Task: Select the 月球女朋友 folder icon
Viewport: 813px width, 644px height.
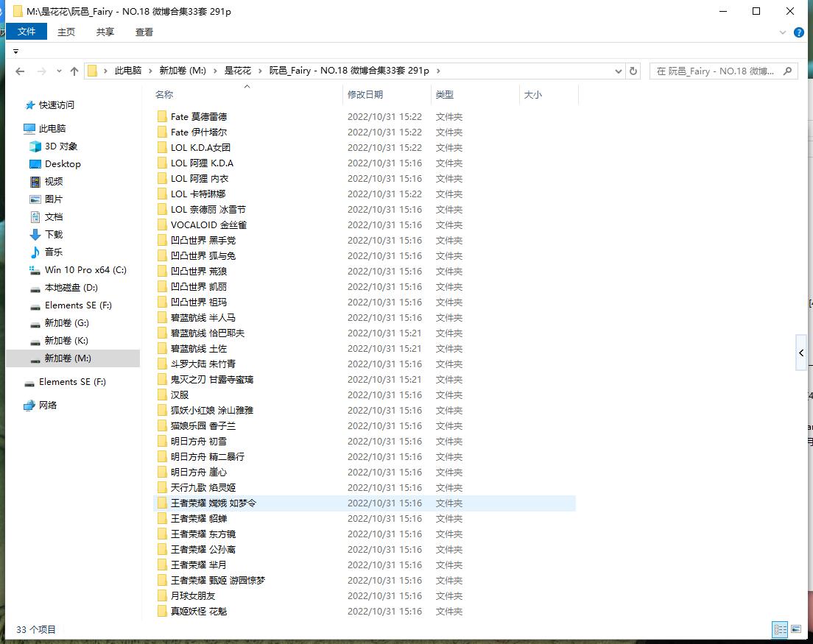Action: [x=162, y=596]
